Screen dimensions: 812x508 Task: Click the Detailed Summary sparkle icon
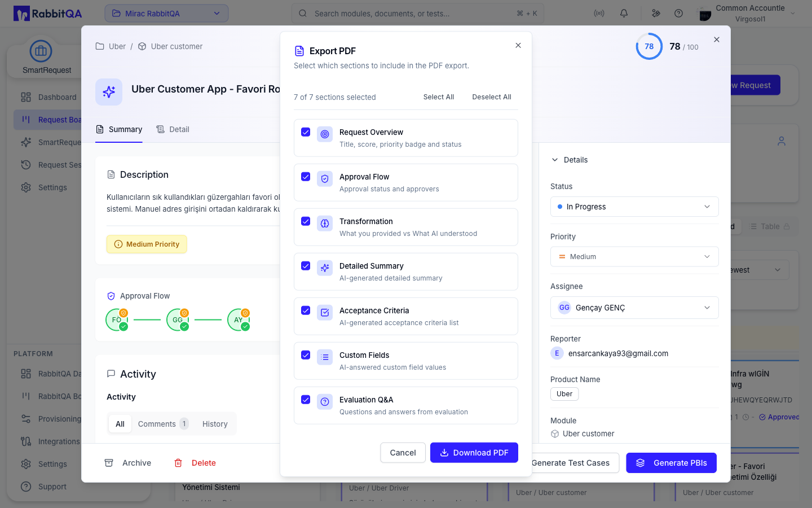coord(325,268)
